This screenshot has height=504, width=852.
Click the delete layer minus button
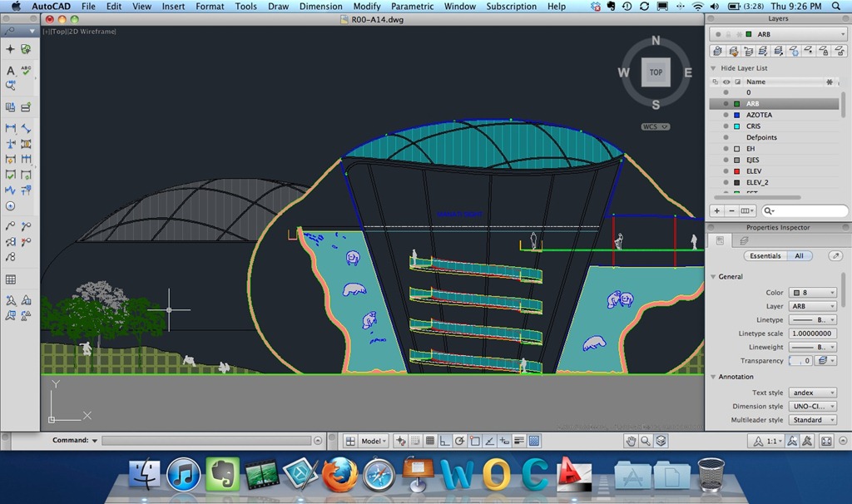pyautogui.click(x=731, y=211)
